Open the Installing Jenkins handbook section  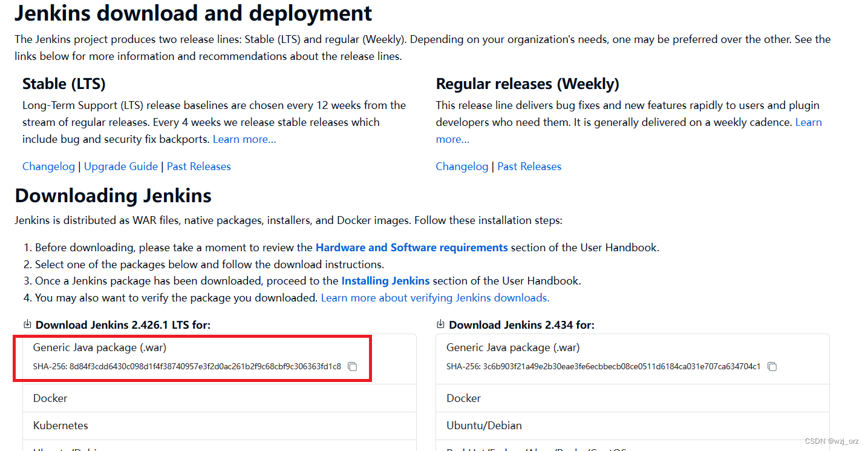pyautogui.click(x=385, y=280)
